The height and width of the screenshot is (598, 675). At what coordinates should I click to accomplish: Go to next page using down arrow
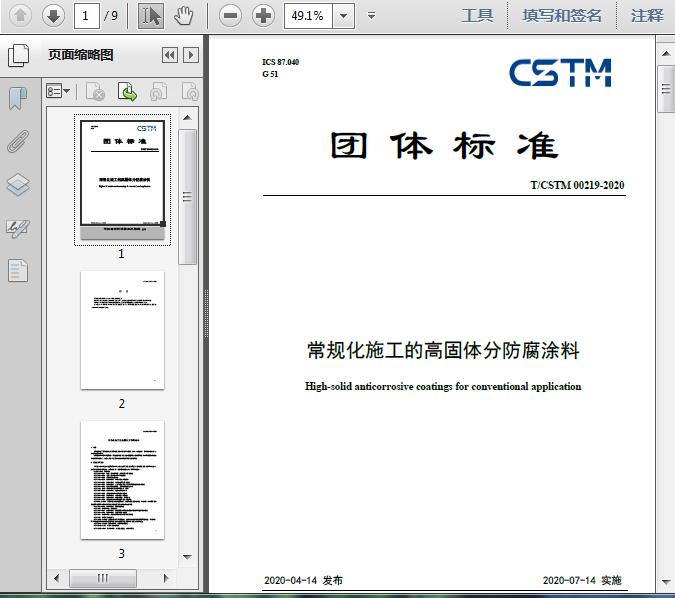tap(53, 15)
